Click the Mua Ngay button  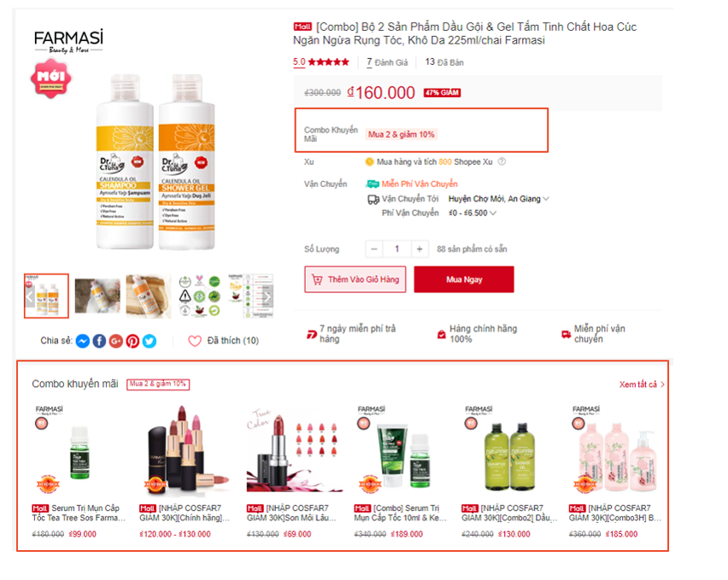464,279
